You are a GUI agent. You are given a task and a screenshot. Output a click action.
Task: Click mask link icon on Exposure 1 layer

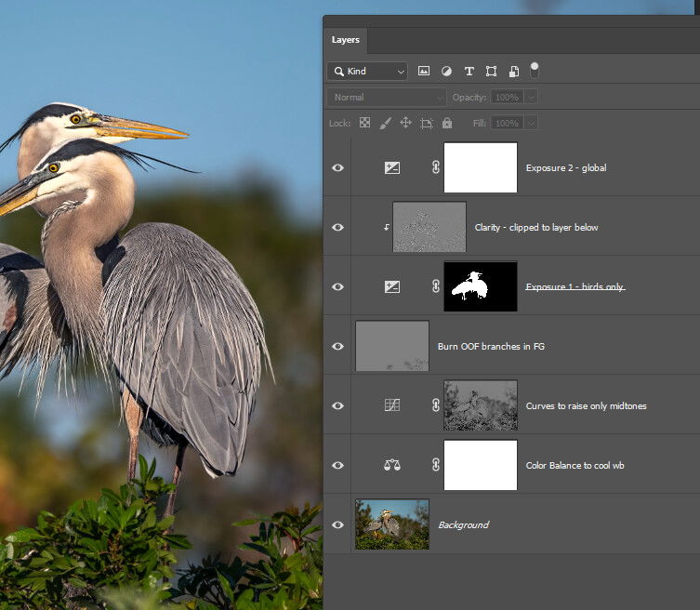436,286
